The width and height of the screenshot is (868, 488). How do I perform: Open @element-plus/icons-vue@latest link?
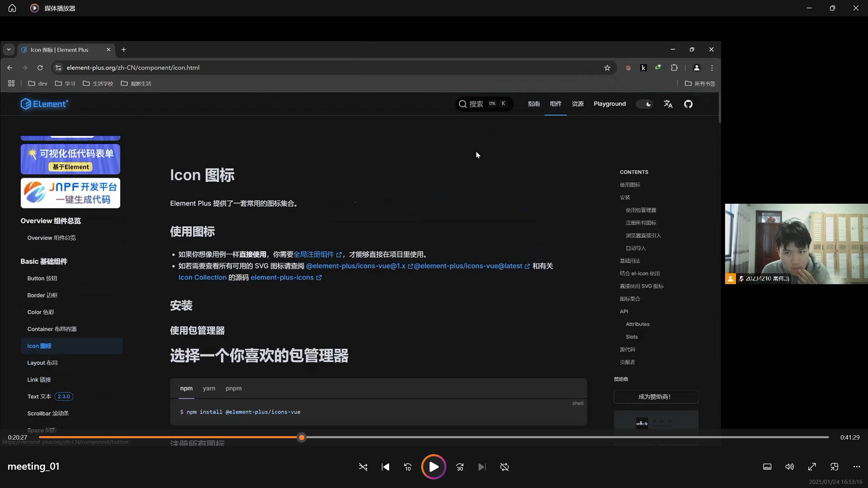point(472,266)
